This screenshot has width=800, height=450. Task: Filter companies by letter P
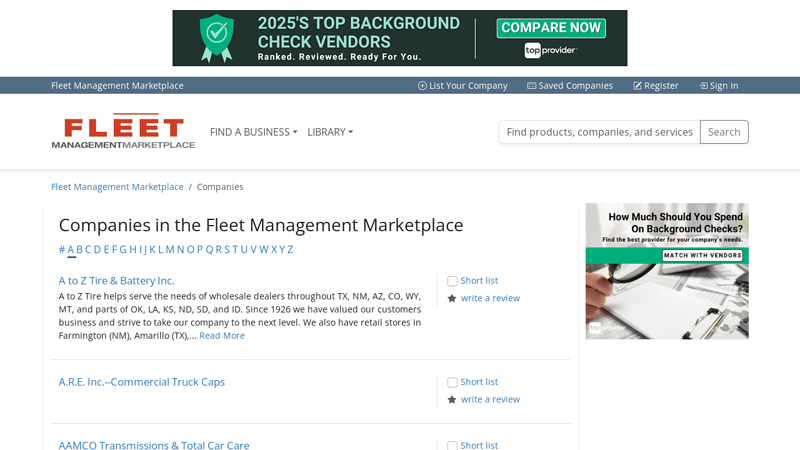coord(200,249)
